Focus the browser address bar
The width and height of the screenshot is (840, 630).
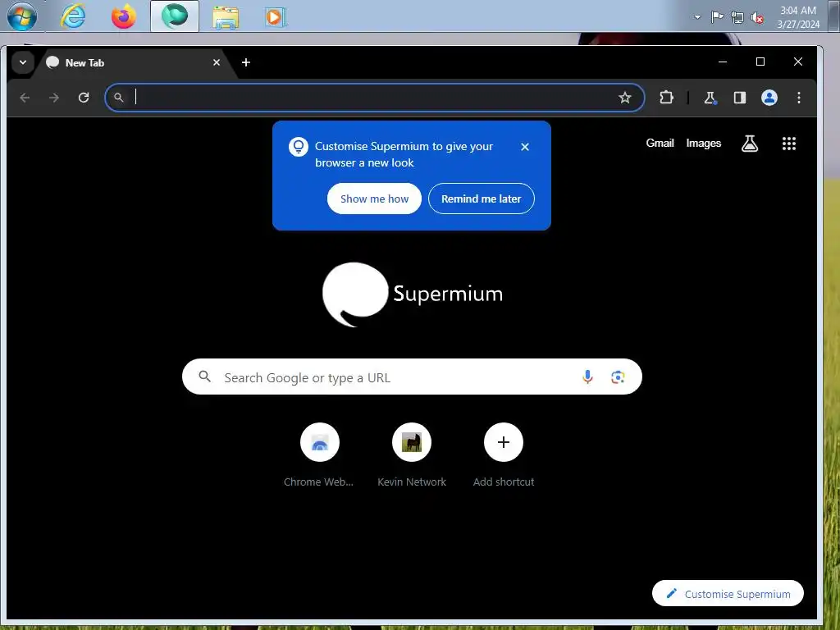pyautogui.click(x=374, y=98)
